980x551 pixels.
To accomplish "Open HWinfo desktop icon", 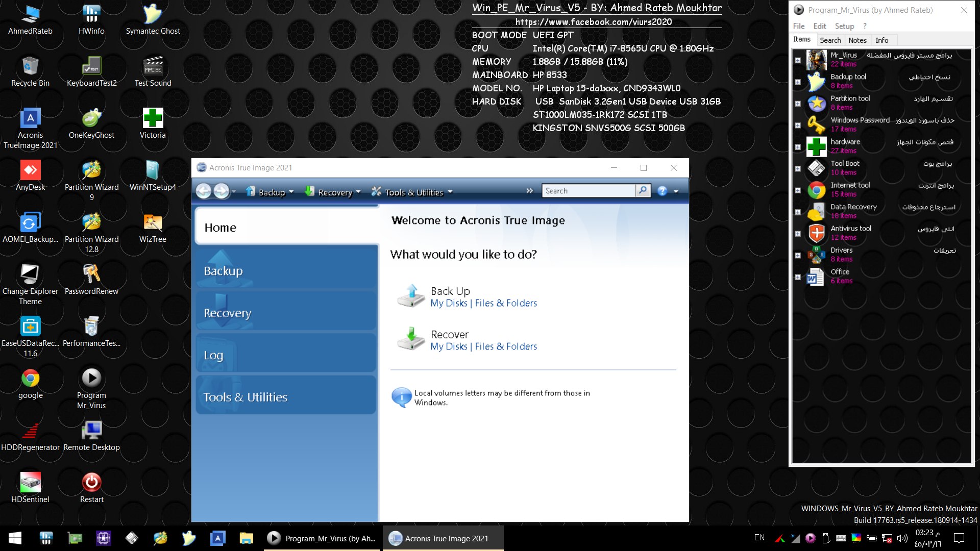I will click(x=91, y=20).
